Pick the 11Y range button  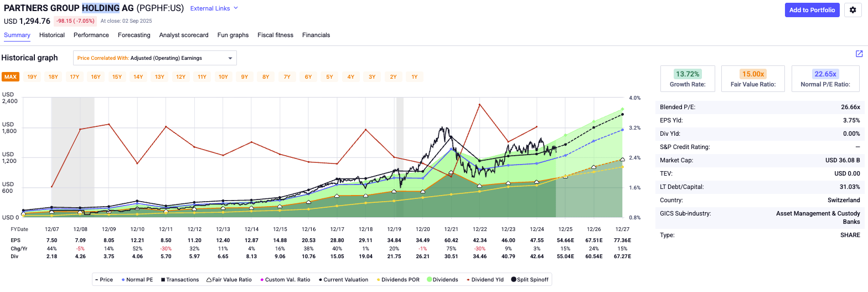tap(202, 77)
